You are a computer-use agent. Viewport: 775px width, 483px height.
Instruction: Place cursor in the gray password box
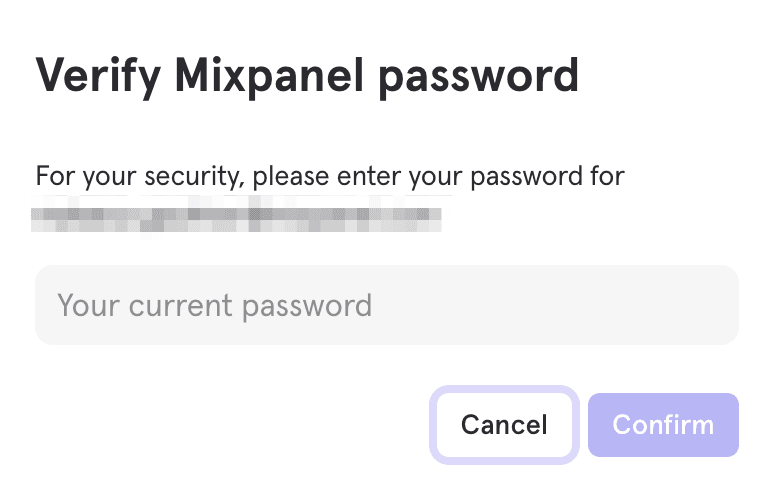point(386,305)
